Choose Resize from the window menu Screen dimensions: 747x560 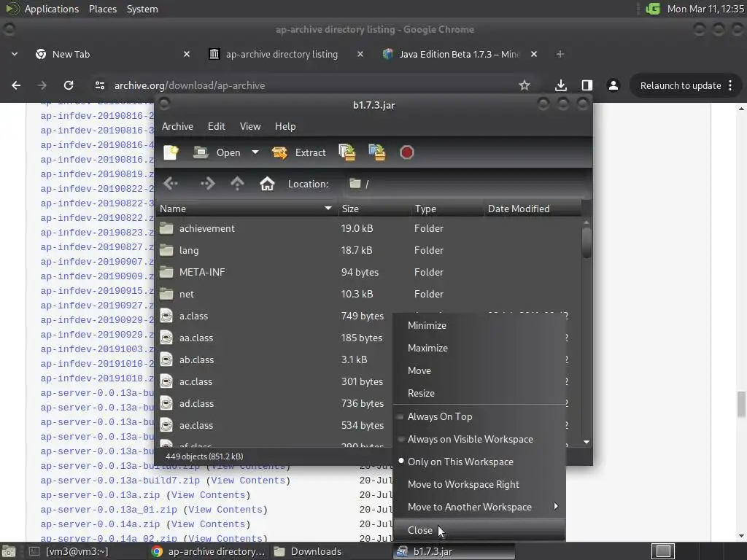[479, 393]
